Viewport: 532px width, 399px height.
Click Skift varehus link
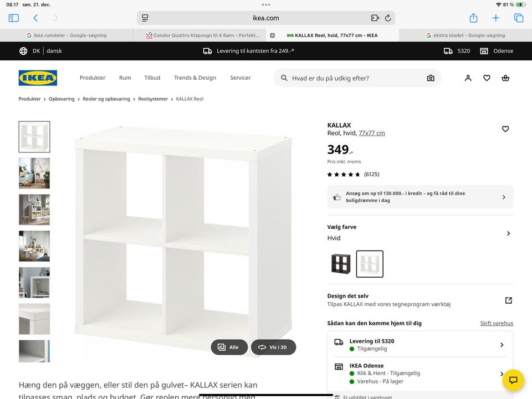[x=497, y=323]
